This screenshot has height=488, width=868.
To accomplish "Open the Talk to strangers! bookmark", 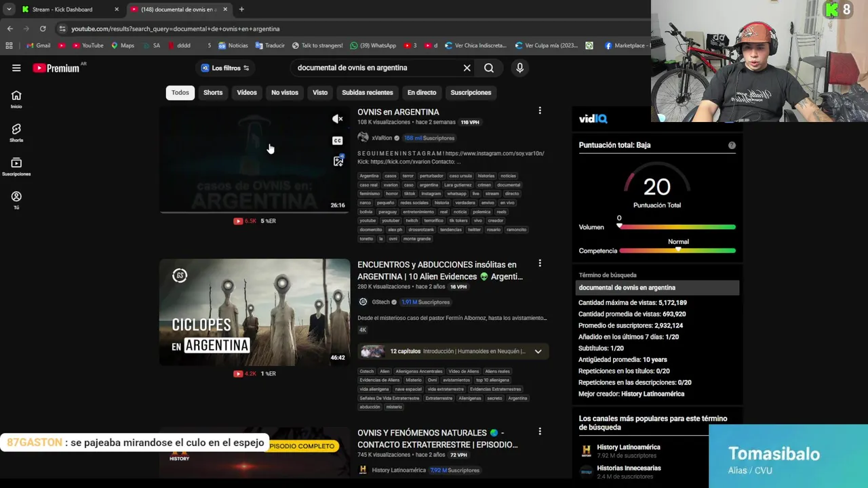I will [317, 45].
